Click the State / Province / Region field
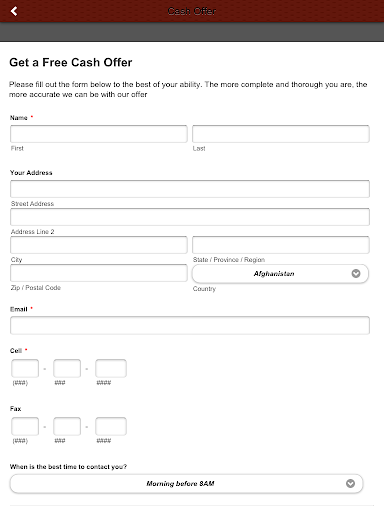The image size is (384, 512). [281, 245]
